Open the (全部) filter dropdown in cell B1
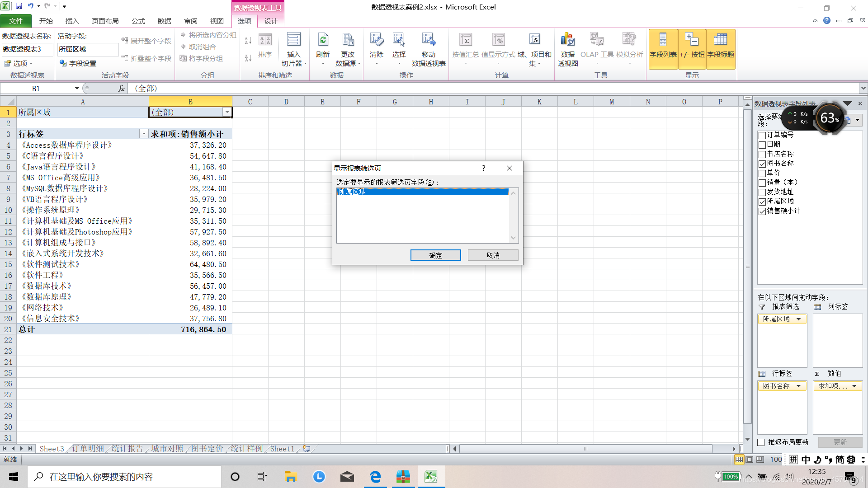The image size is (868, 488). 227,112
